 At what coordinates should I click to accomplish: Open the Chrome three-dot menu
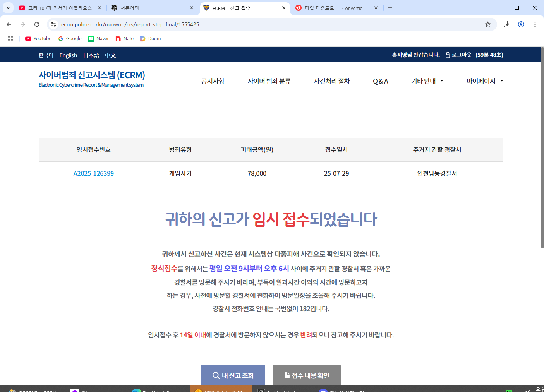535,24
